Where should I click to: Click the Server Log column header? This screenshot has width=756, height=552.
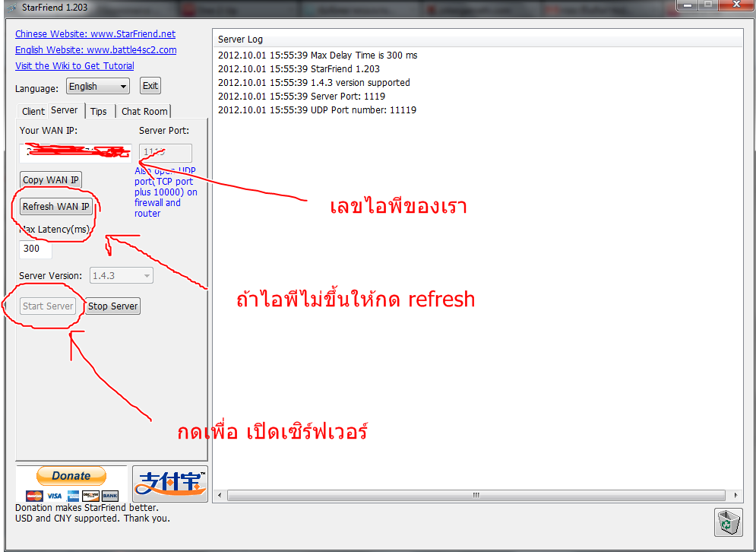click(x=477, y=40)
